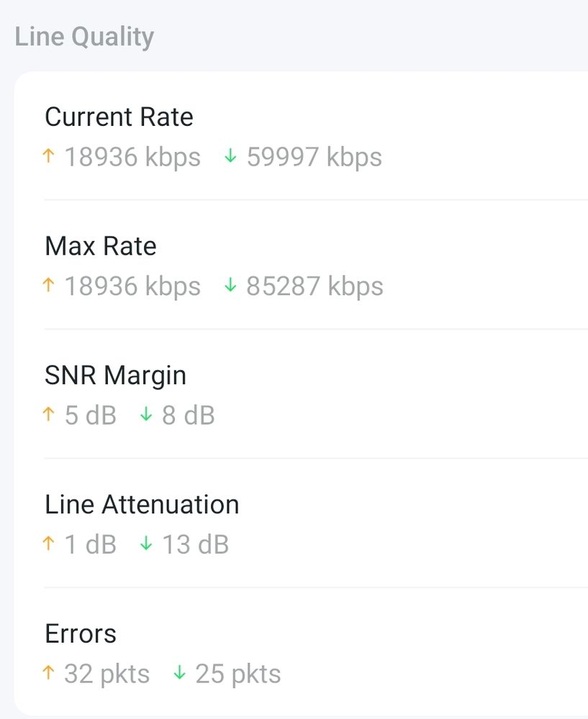Click the SNR Margin downstream arrow icon
The height and width of the screenshot is (719, 588).
pos(146,415)
